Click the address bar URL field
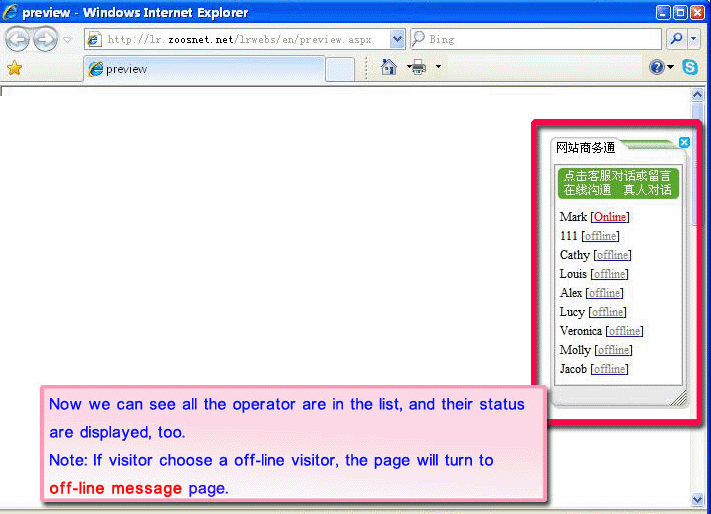Screen dimensions: 711x514 239,39
